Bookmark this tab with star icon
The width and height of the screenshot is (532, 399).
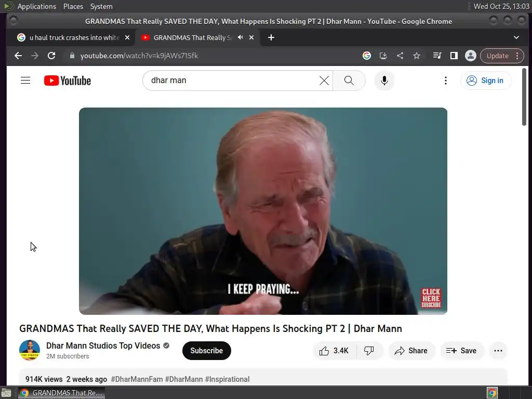417,56
